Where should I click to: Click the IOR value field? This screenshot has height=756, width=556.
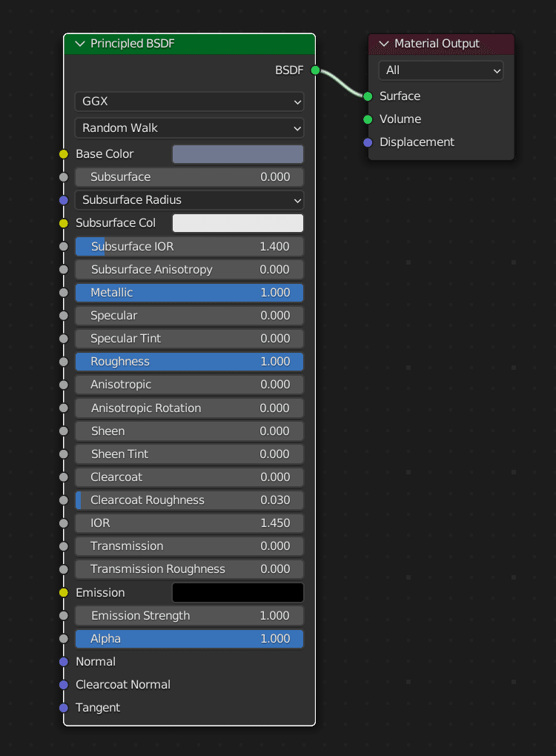[x=190, y=523]
